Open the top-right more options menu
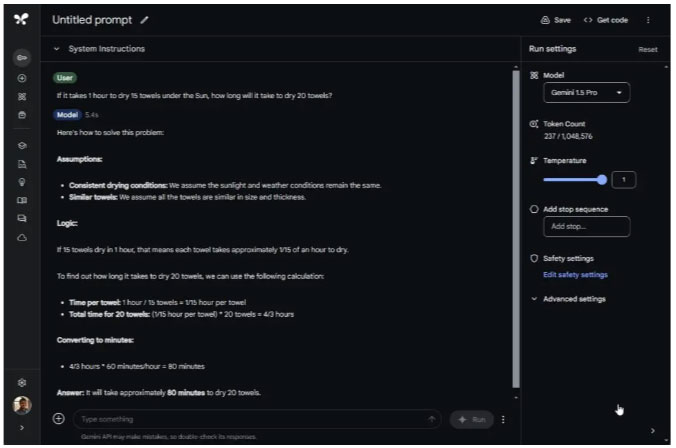The height and width of the screenshot is (448, 676). 648,19
